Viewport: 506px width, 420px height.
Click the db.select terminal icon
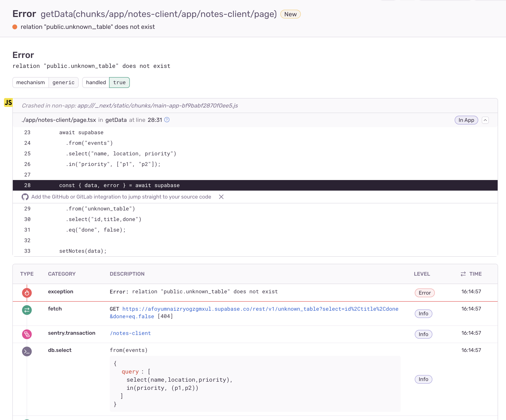point(27,351)
